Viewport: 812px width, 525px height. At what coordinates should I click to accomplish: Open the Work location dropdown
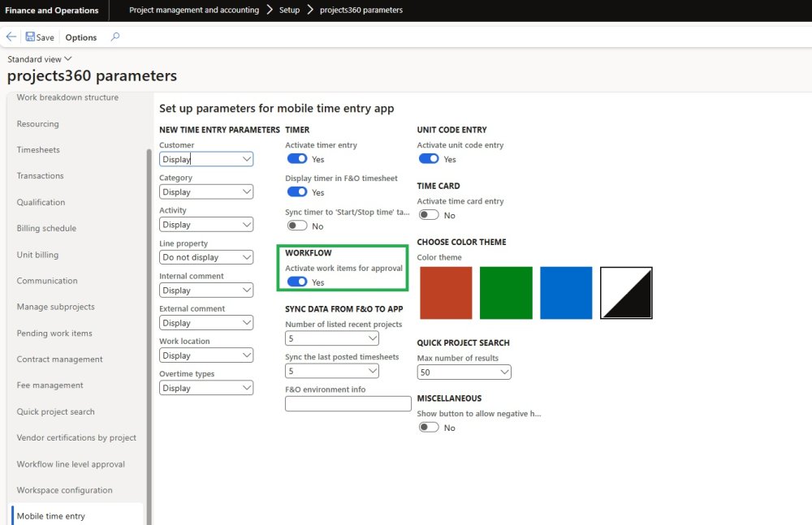(x=206, y=355)
